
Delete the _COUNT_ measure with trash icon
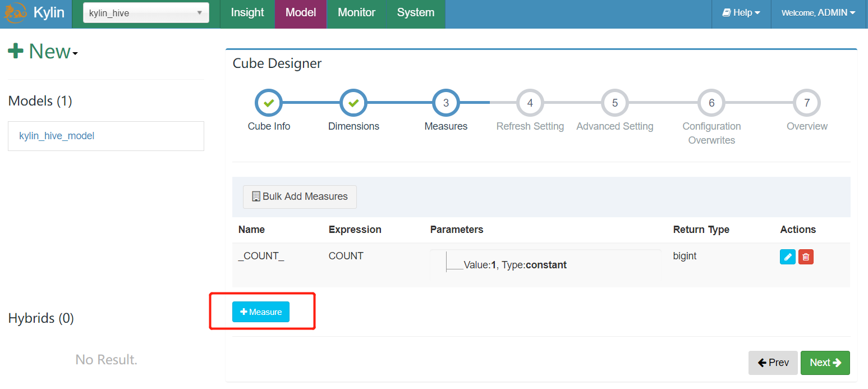point(806,257)
